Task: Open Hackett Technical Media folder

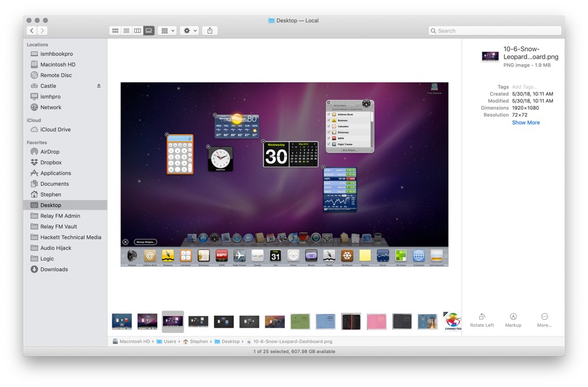Action: [x=65, y=238]
